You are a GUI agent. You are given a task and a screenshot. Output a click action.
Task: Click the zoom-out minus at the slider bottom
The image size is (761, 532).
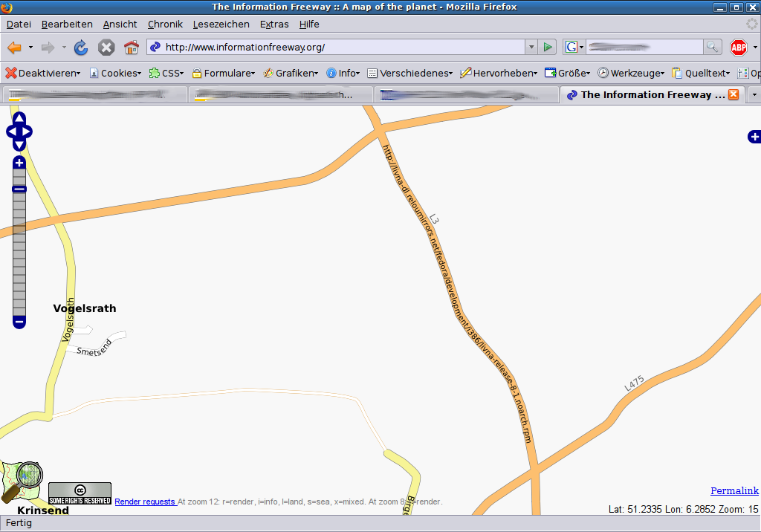(19, 322)
